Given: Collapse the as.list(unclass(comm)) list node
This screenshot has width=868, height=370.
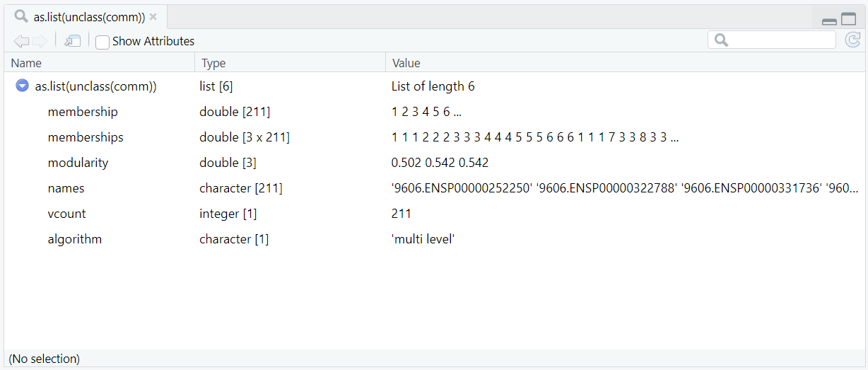Looking at the screenshot, I should click(22, 86).
